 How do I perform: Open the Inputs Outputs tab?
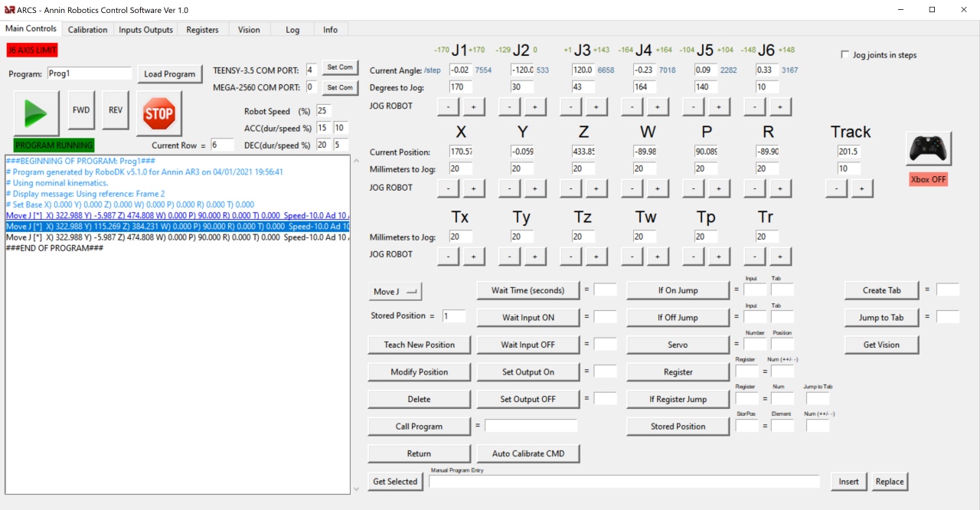point(145,30)
